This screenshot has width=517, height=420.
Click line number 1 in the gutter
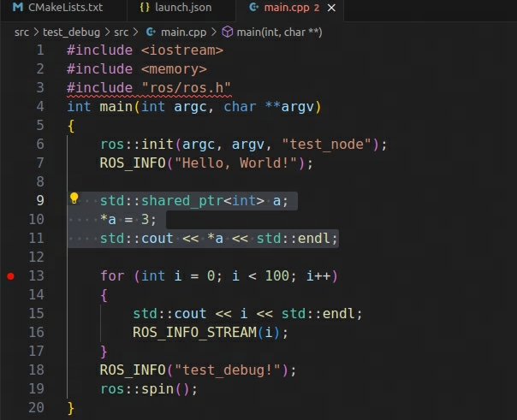coord(40,50)
